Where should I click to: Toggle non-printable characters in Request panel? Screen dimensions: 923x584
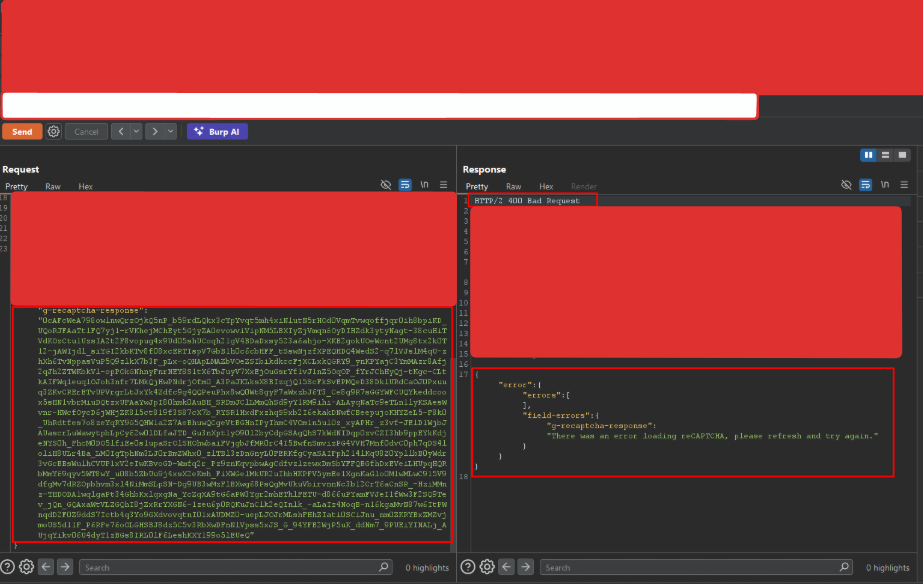424,185
